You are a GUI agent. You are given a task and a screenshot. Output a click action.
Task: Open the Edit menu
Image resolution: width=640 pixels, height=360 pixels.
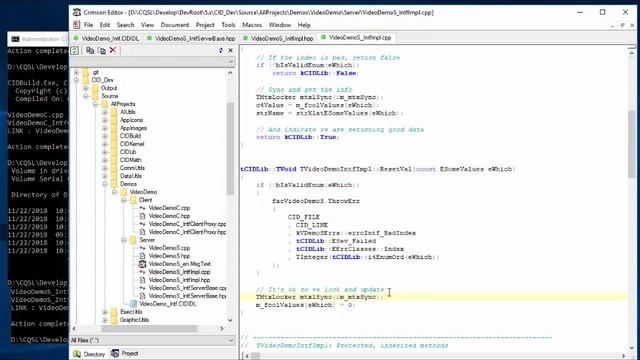[105, 25]
